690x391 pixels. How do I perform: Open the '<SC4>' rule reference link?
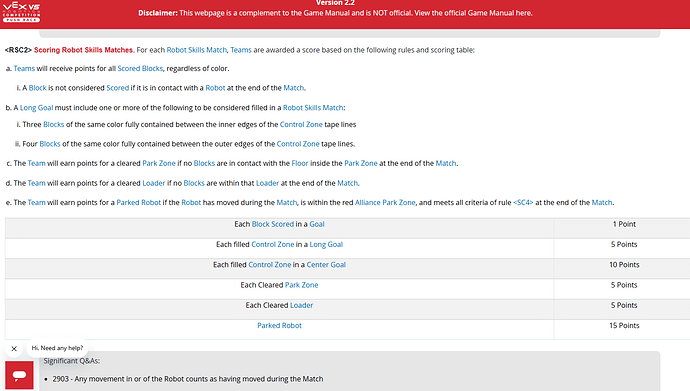523,202
